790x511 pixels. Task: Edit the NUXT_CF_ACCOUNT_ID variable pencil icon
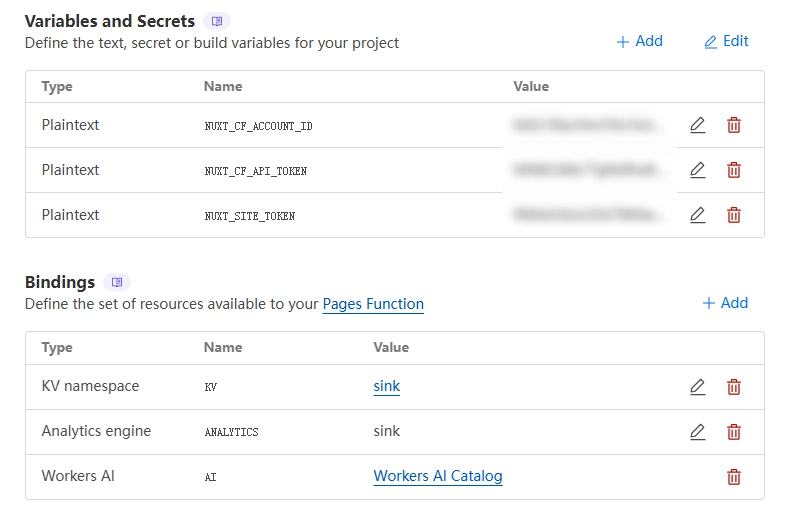(697, 125)
